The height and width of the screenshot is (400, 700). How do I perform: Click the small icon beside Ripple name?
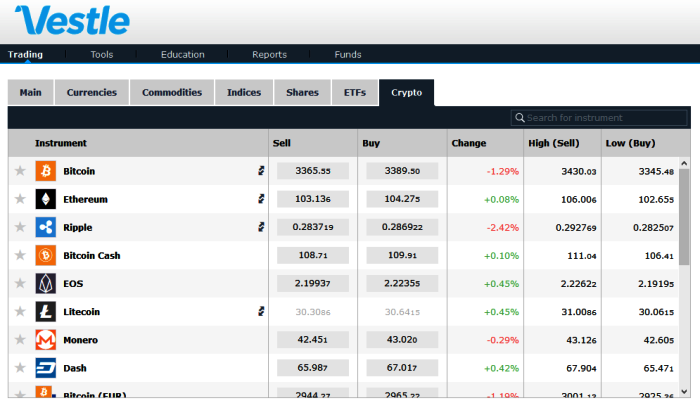(x=261, y=227)
